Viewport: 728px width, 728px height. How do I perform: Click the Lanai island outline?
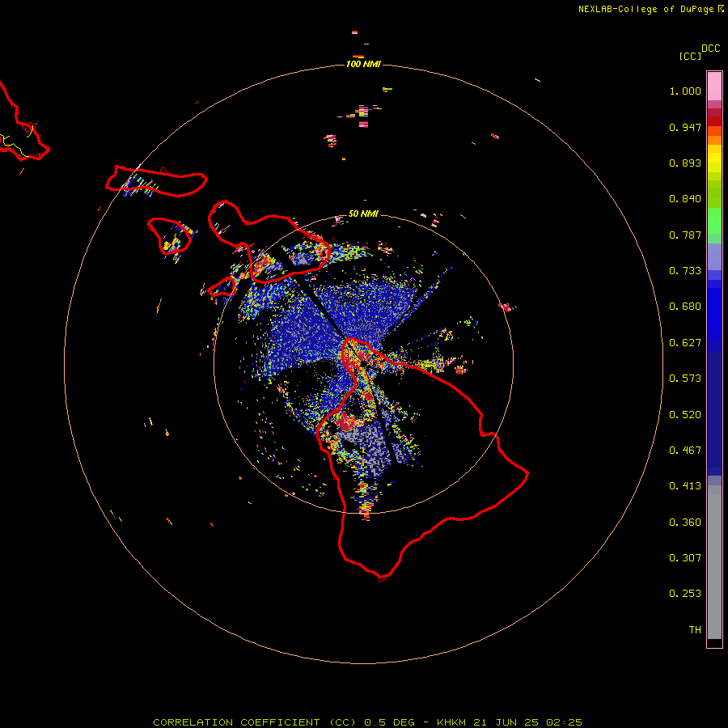tap(170, 236)
